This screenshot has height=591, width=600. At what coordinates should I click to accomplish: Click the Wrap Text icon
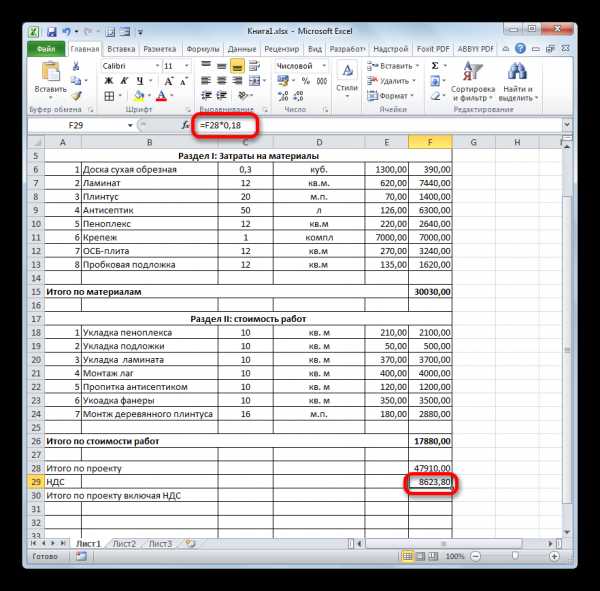point(254,66)
